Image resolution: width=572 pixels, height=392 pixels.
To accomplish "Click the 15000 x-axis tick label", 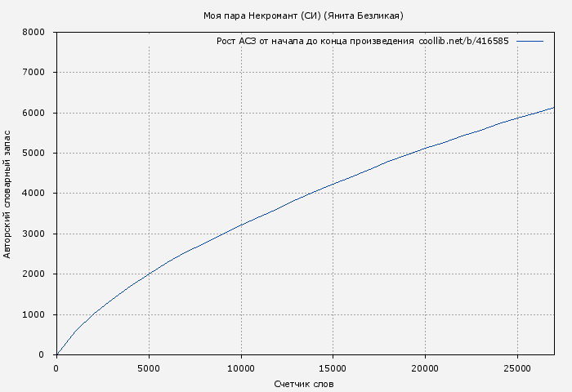I will pyautogui.click(x=333, y=368).
